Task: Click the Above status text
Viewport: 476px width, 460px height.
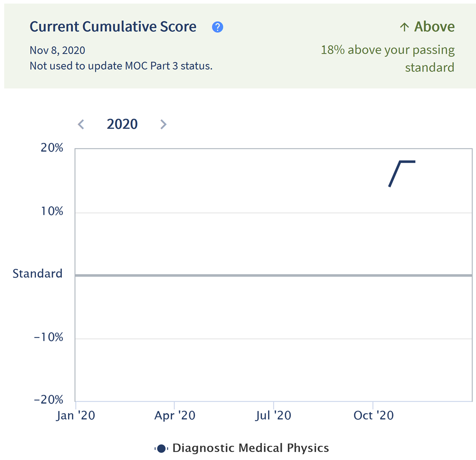Action: 434,27
